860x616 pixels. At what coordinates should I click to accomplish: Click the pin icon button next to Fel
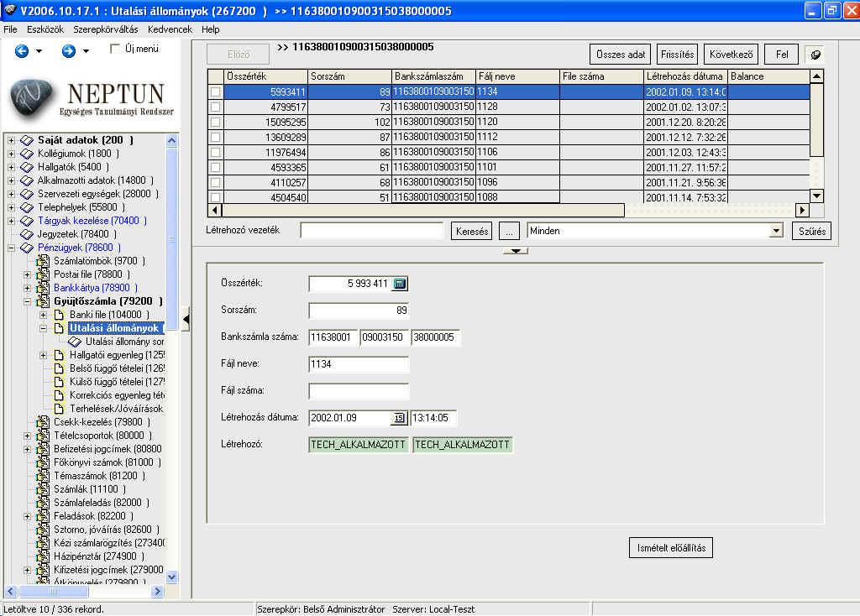815,55
